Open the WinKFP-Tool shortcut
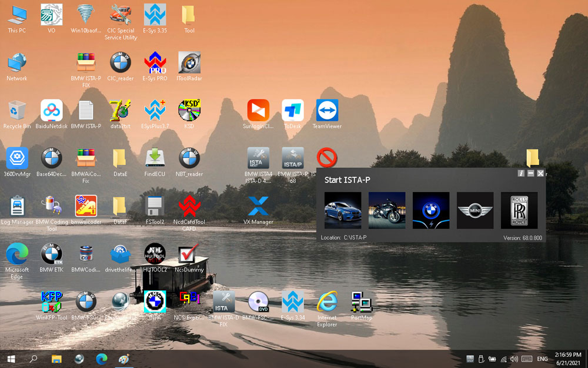Image resolution: width=588 pixels, height=368 pixels. point(52,302)
